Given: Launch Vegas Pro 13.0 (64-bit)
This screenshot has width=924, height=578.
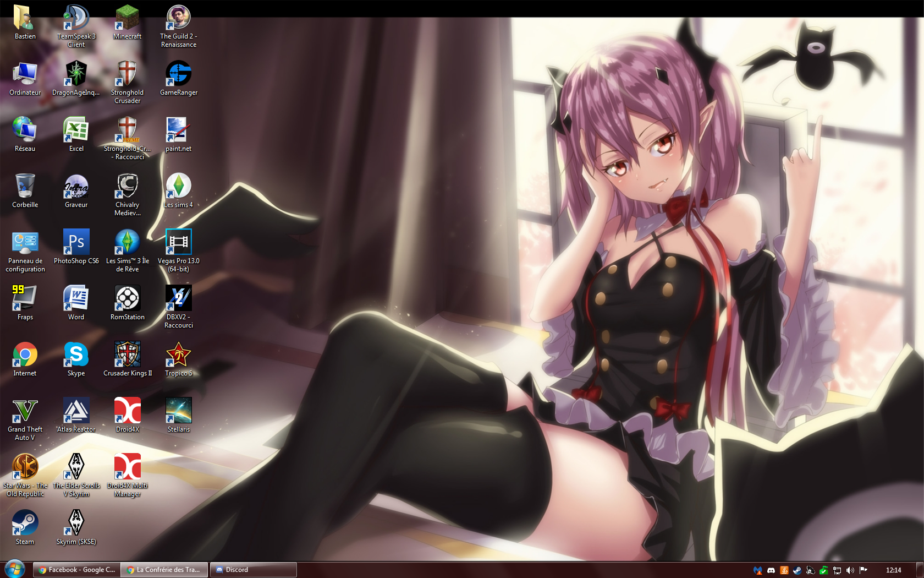Looking at the screenshot, I should click(x=178, y=250).
